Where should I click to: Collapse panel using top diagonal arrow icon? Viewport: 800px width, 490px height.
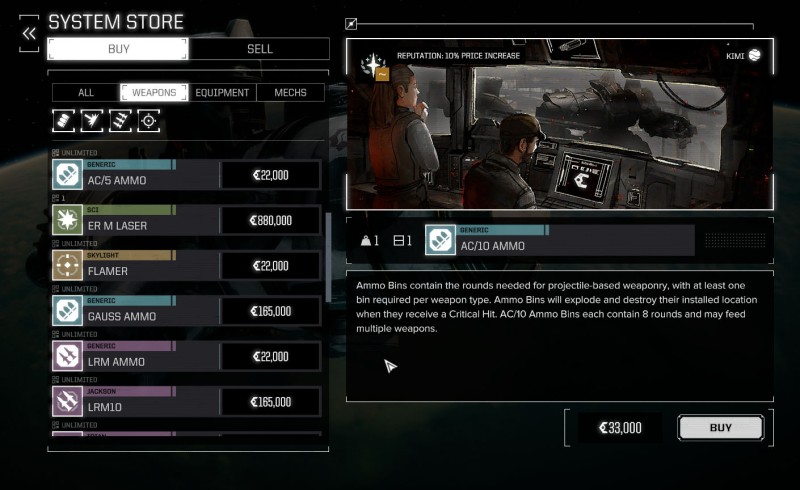[351, 23]
